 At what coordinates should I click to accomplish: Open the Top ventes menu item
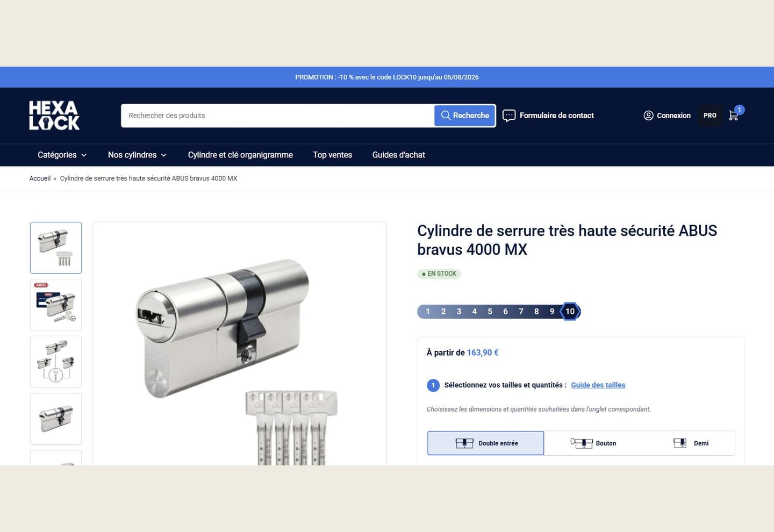(332, 155)
